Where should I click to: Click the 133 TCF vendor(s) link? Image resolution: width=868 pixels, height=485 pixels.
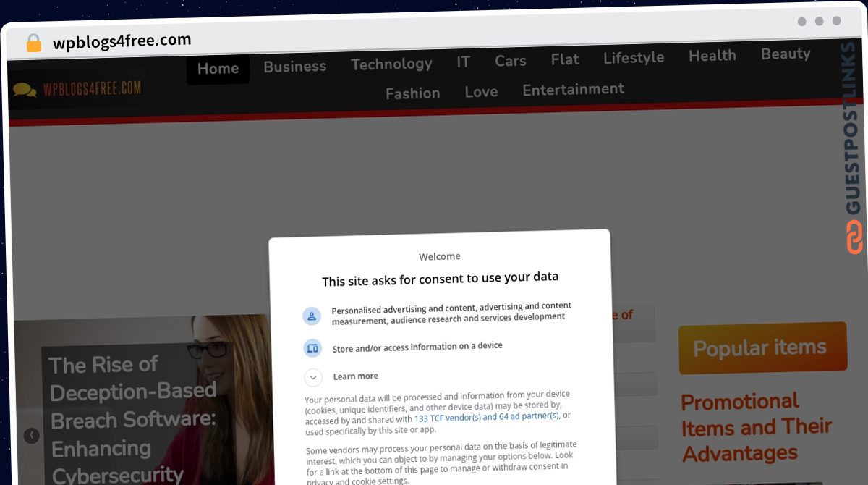(x=487, y=417)
